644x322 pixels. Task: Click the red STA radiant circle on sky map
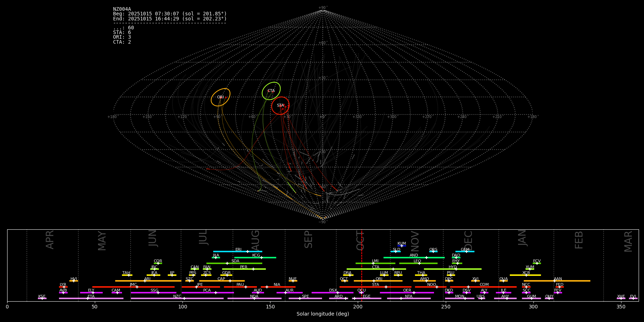[280, 106]
